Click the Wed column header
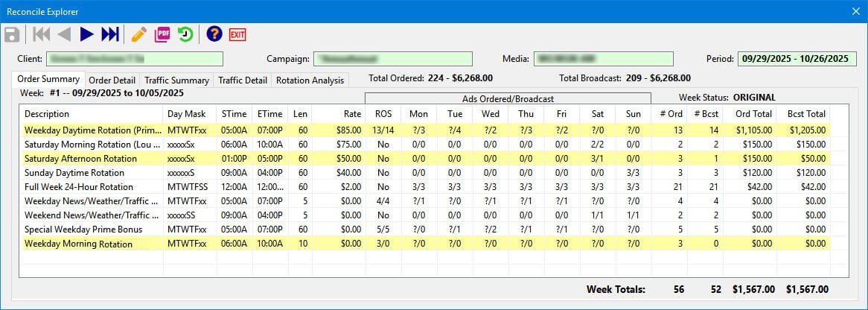The height and width of the screenshot is (310, 868). pyautogui.click(x=490, y=114)
